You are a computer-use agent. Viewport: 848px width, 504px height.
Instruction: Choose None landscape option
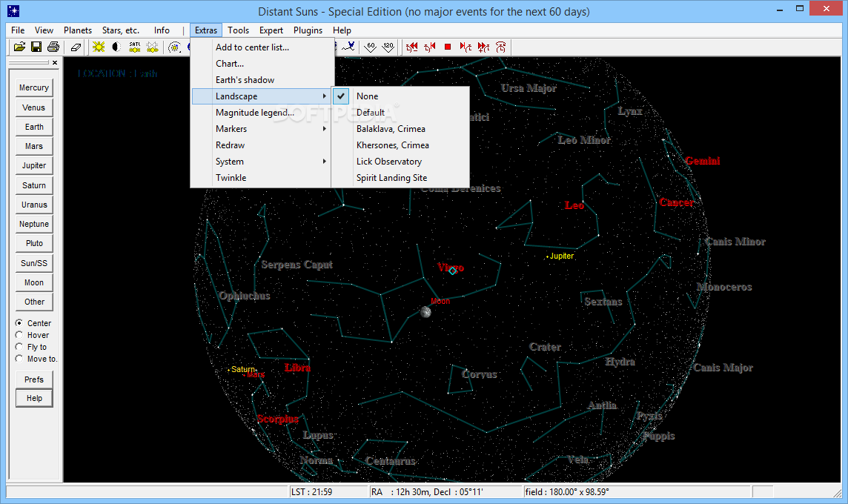[400, 96]
